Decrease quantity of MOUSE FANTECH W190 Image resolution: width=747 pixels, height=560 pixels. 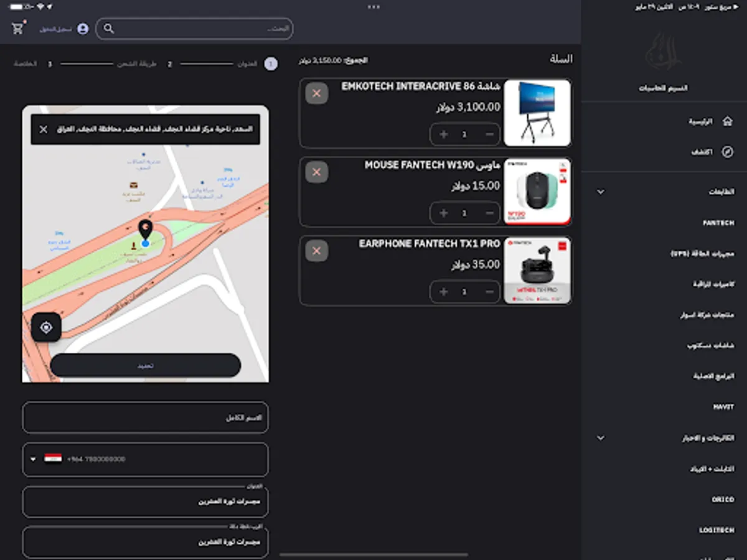pyautogui.click(x=490, y=213)
